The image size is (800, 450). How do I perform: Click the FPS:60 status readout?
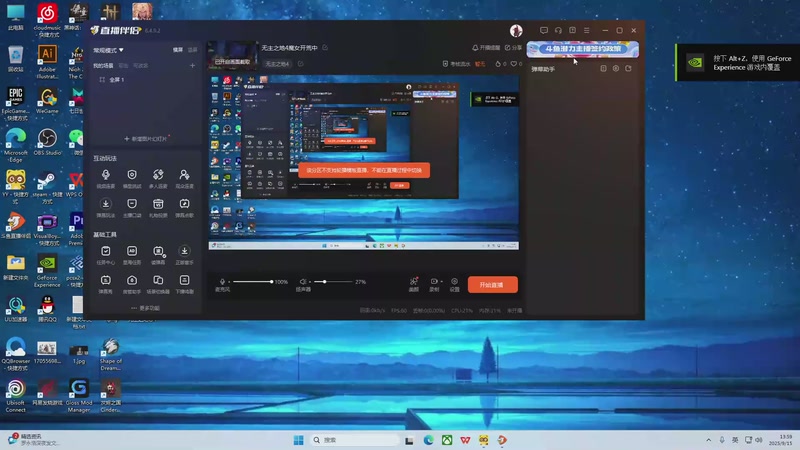point(398,310)
